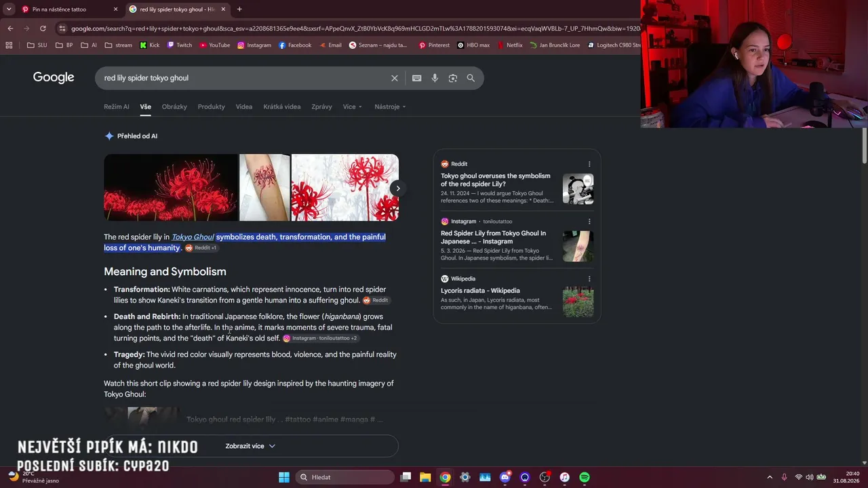
Task: Expand AI overview with Zobrazit více
Action: (251, 446)
